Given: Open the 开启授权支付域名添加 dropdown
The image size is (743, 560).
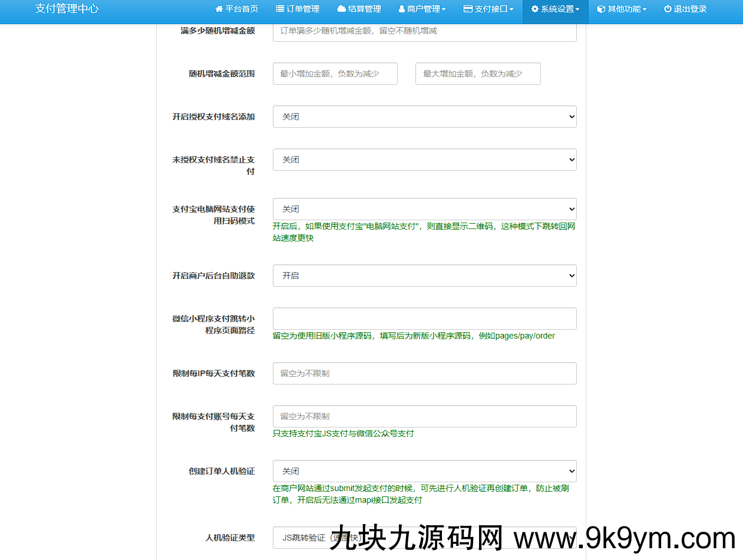Looking at the screenshot, I should coord(424,117).
